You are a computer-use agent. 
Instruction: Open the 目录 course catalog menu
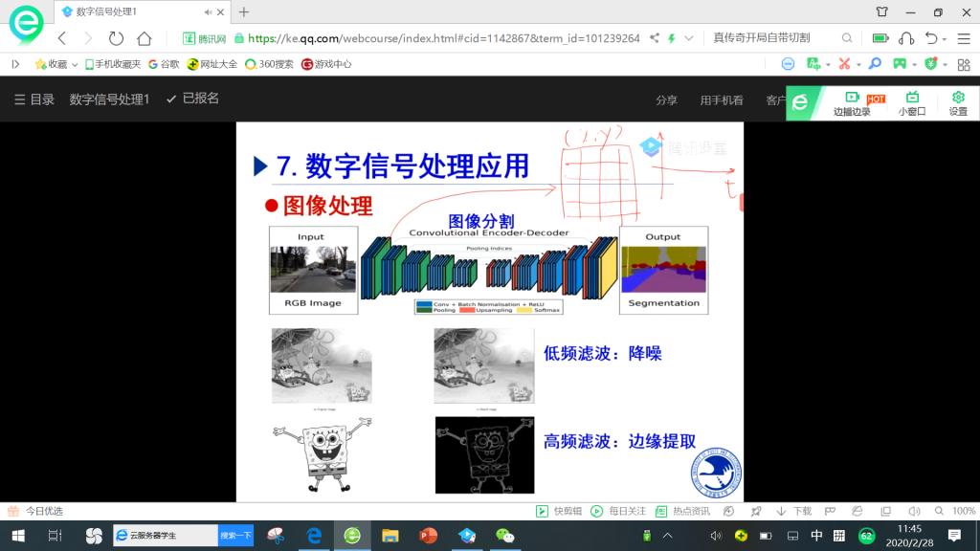(x=34, y=99)
